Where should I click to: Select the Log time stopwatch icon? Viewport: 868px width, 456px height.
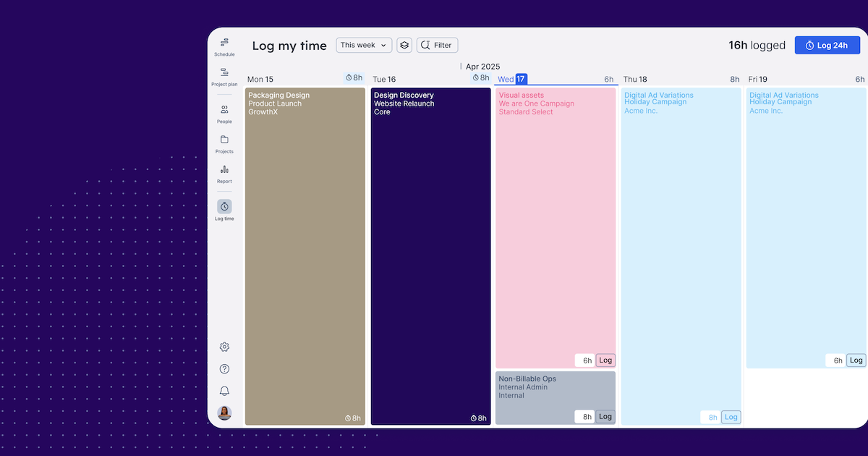[x=224, y=207]
